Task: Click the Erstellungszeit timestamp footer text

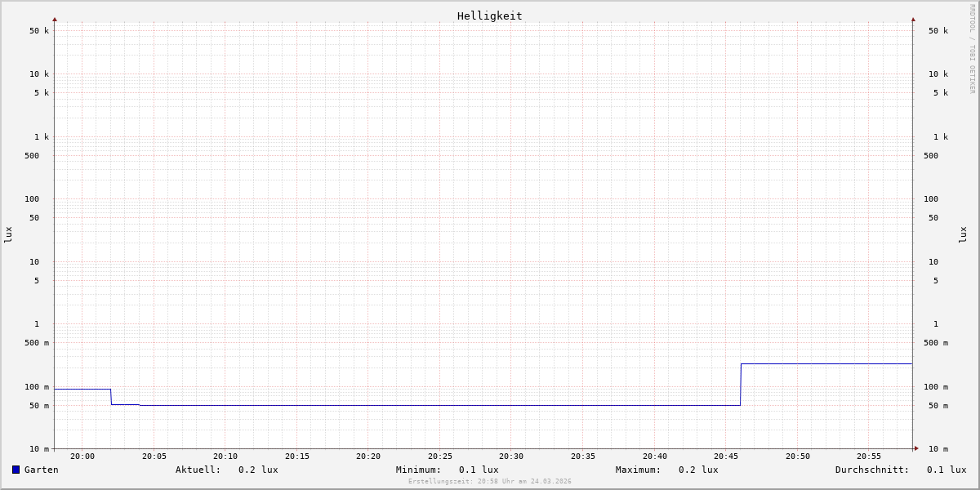Action: point(490,481)
